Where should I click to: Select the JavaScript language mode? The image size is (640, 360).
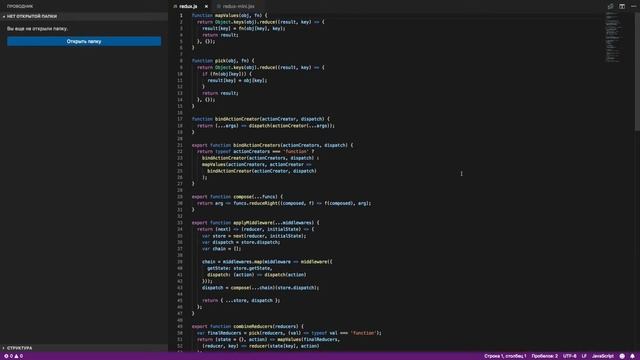[602, 356]
